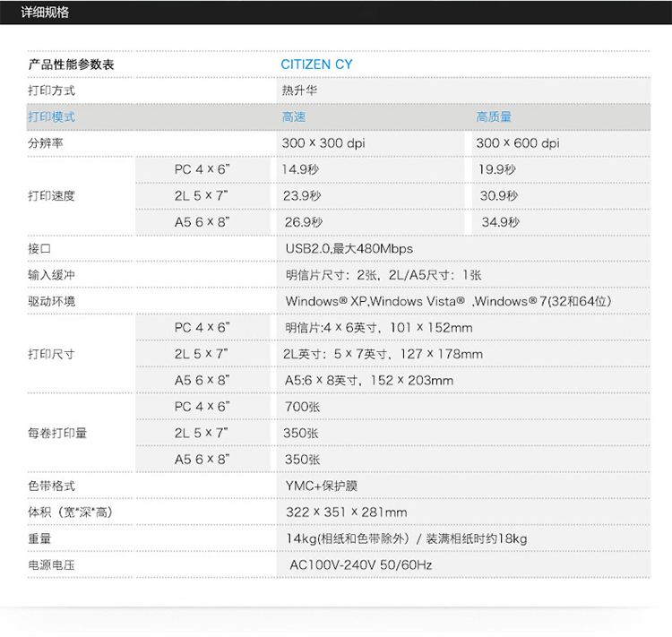The image size is (672, 637).
Task: Select the 152 x 203mm A5 size value
Action: point(369,381)
